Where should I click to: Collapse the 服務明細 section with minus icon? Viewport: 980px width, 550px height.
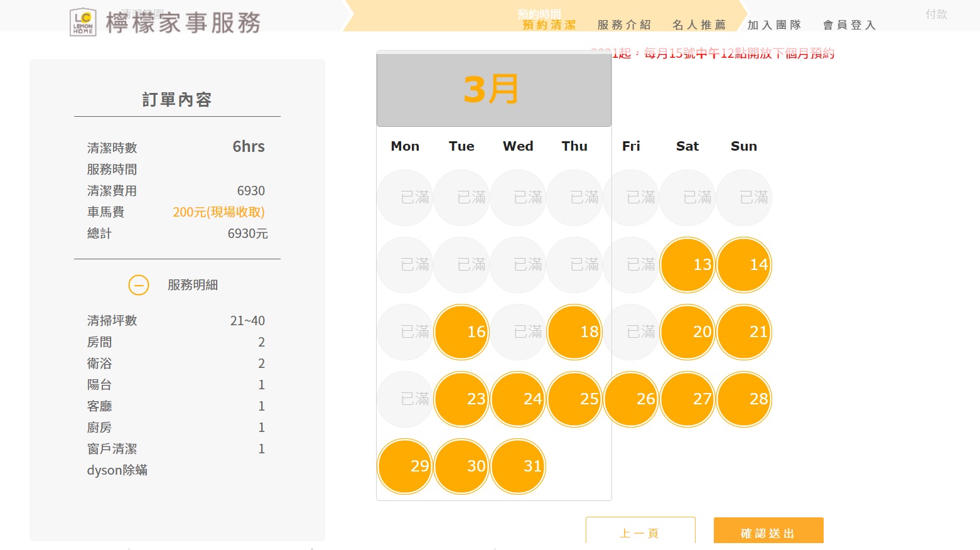(139, 285)
